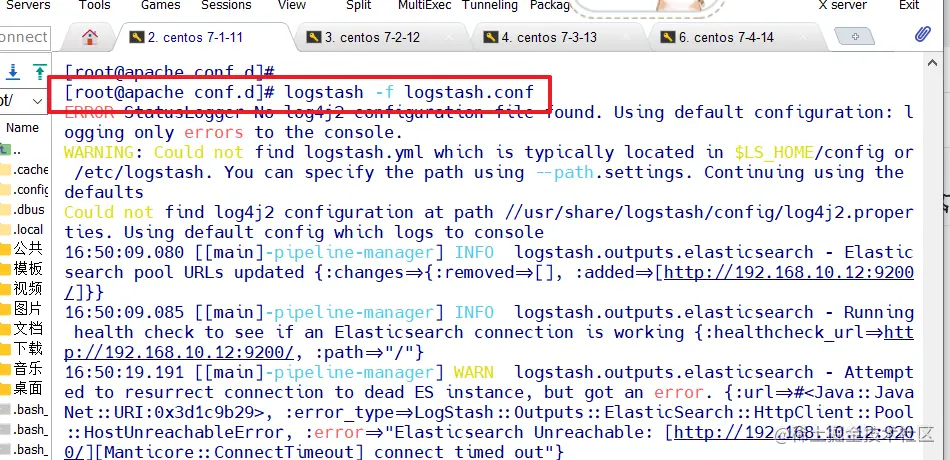Image resolution: width=950 pixels, height=460 pixels.
Task: Expand the sidebar path dropdown
Action: (37, 101)
